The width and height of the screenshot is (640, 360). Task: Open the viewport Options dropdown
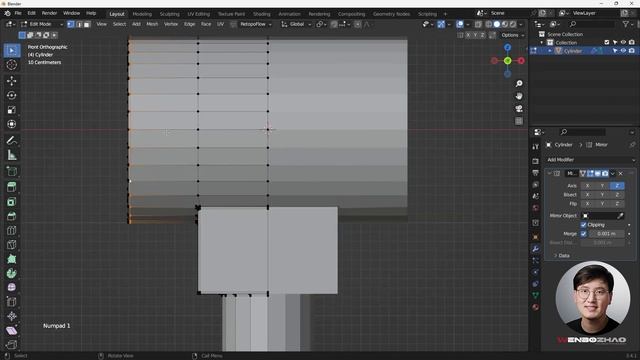(x=512, y=36)
